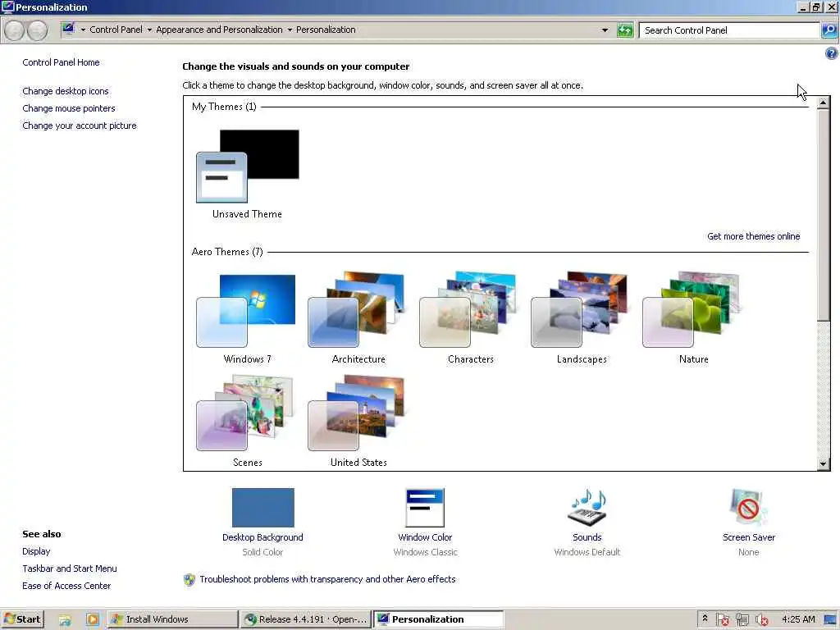Open Change desktop icons link
This screenshot has width=840, height=630.
[66, 91]
